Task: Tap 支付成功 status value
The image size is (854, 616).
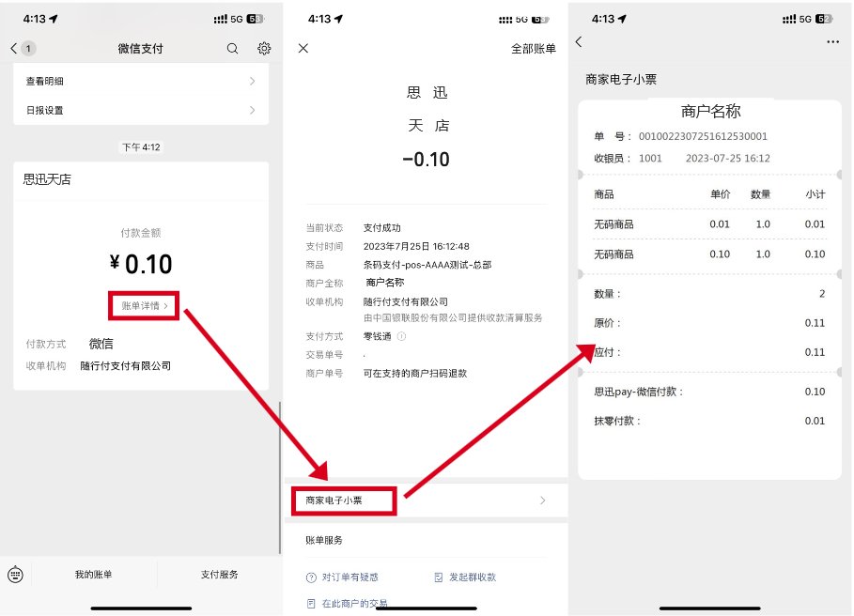Action: tap(381, 227)
